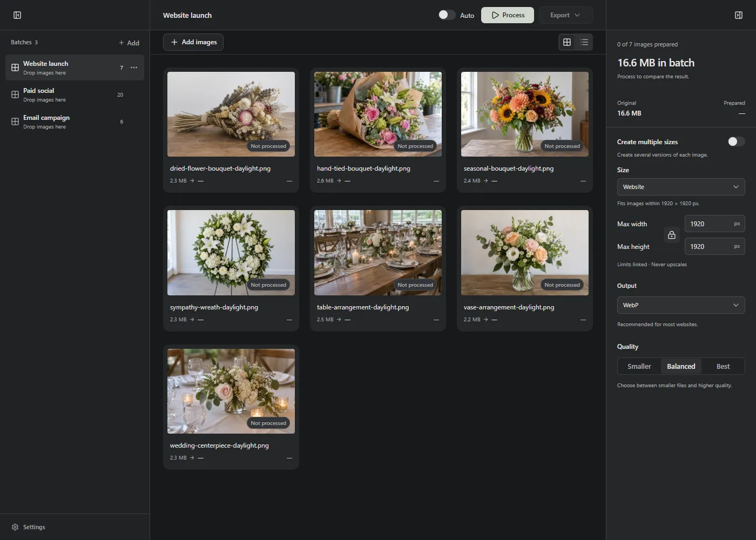The image size is (756, 540).
Task: Open the seasonal-bouquet thumbnail
Action: [525, 114]
